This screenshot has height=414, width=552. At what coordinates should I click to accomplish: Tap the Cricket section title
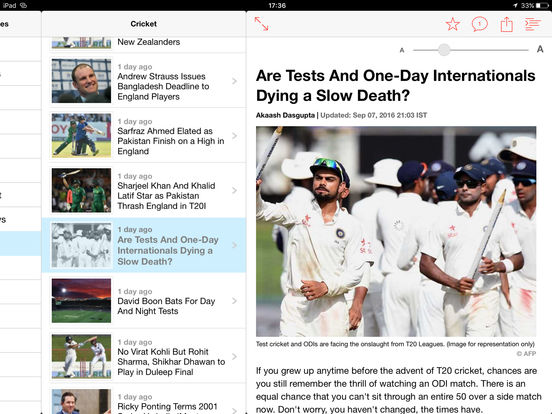click(x=143, y=24)
